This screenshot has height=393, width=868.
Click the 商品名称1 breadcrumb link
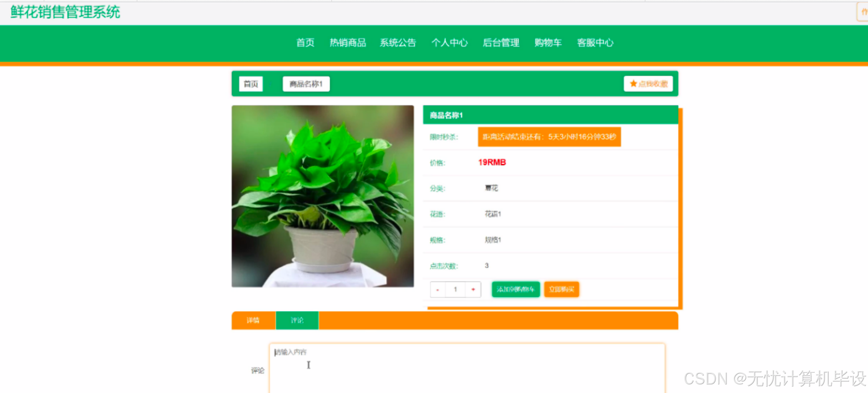pos(306,84)
